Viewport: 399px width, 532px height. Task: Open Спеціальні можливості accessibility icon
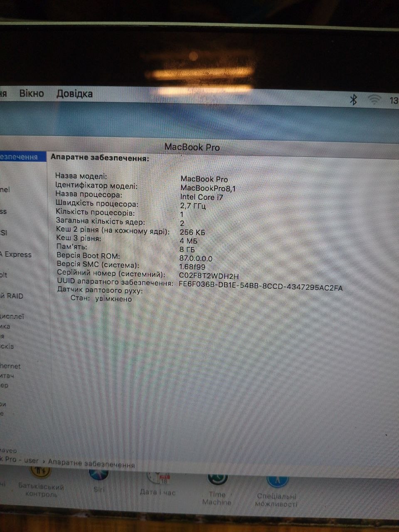276,481
